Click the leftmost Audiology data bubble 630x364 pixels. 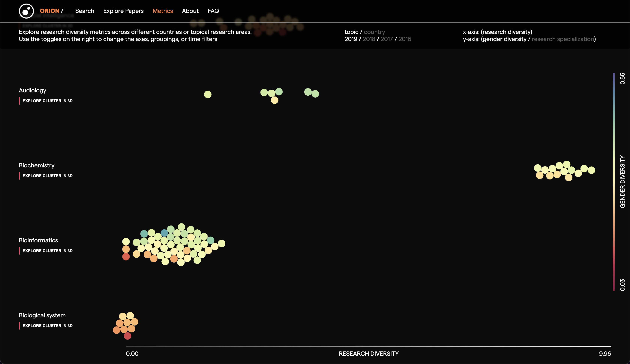208,94
